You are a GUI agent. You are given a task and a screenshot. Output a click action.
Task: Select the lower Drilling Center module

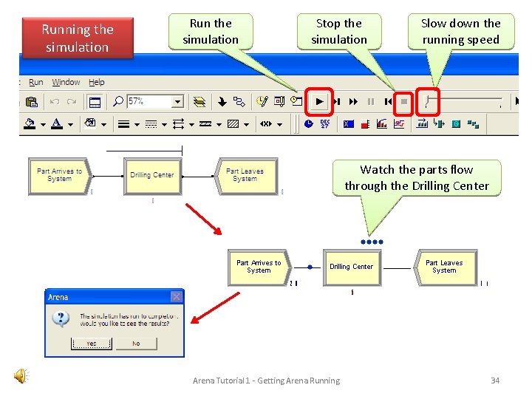(x=352, y=268)
